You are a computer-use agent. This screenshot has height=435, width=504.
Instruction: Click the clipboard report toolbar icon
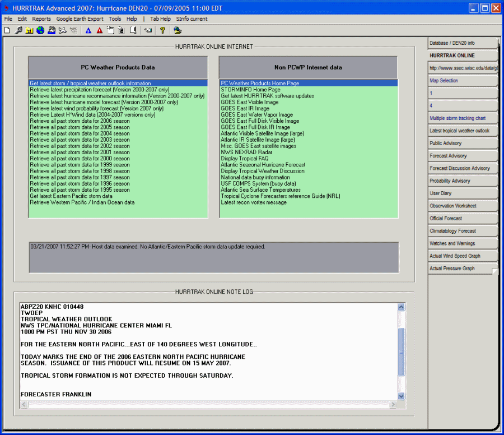(x=122, y=31)
